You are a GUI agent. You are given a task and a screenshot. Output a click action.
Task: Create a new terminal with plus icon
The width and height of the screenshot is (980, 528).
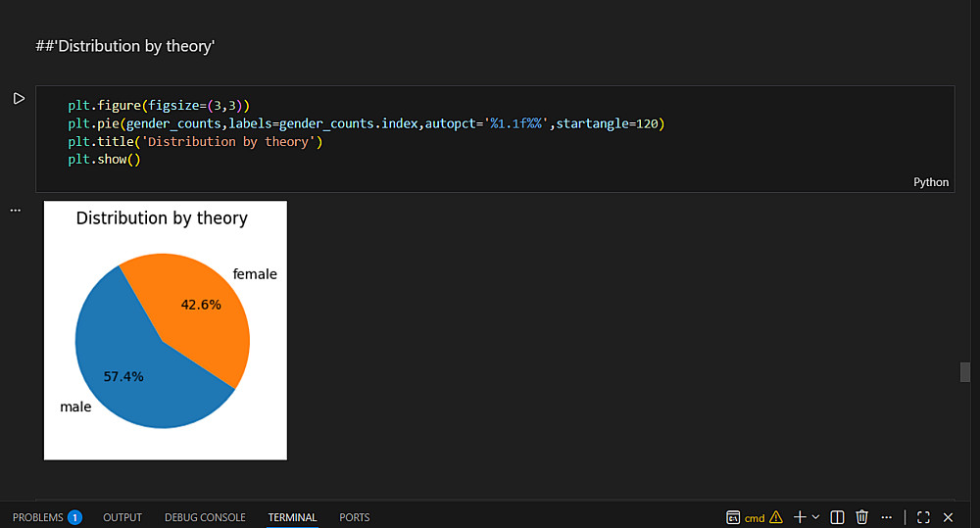pos(800,517)
